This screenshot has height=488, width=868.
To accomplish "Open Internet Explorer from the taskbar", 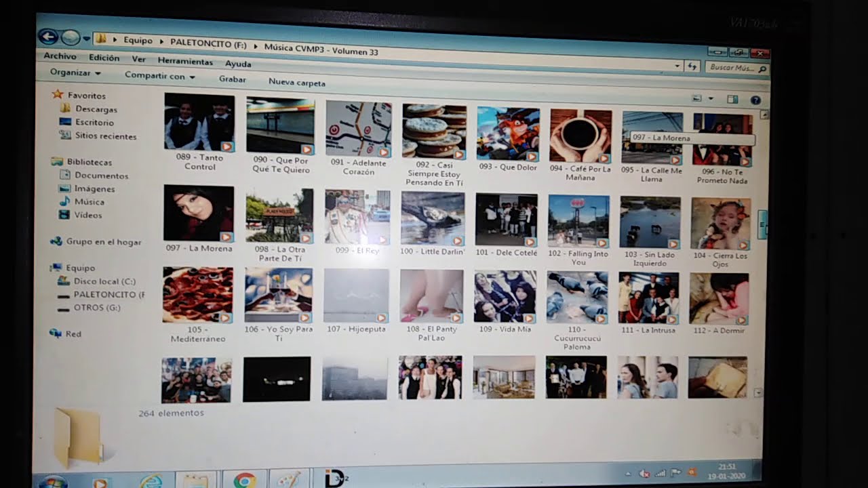I will (x=150, y=481).
